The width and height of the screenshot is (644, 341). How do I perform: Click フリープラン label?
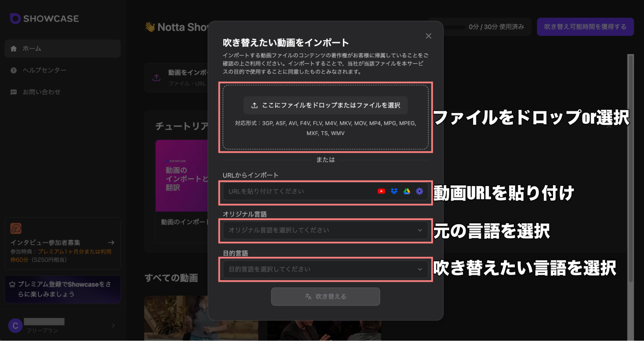(42, 331)
